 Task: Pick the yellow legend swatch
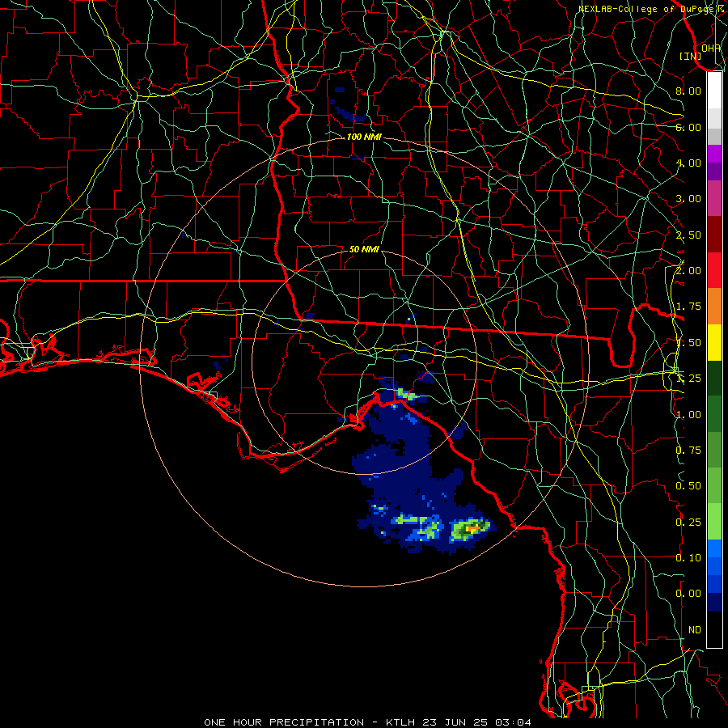[x=714, y=342]
